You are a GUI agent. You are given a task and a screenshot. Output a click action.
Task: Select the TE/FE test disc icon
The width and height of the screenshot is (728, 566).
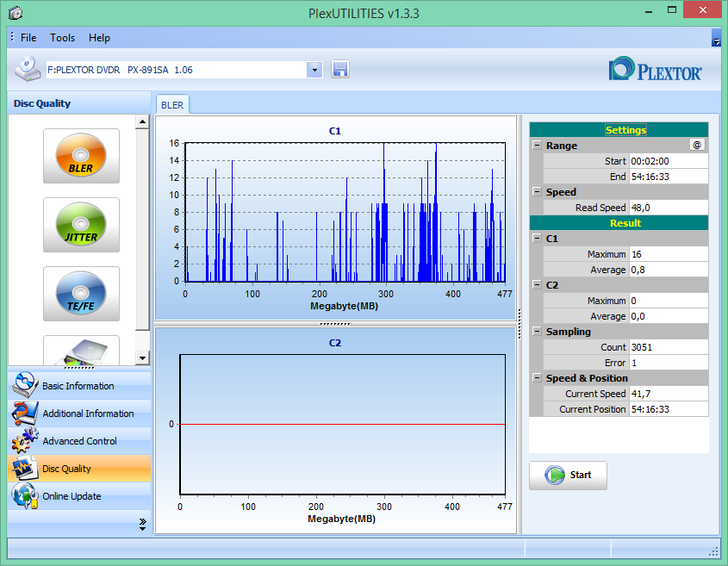(81, 294)
